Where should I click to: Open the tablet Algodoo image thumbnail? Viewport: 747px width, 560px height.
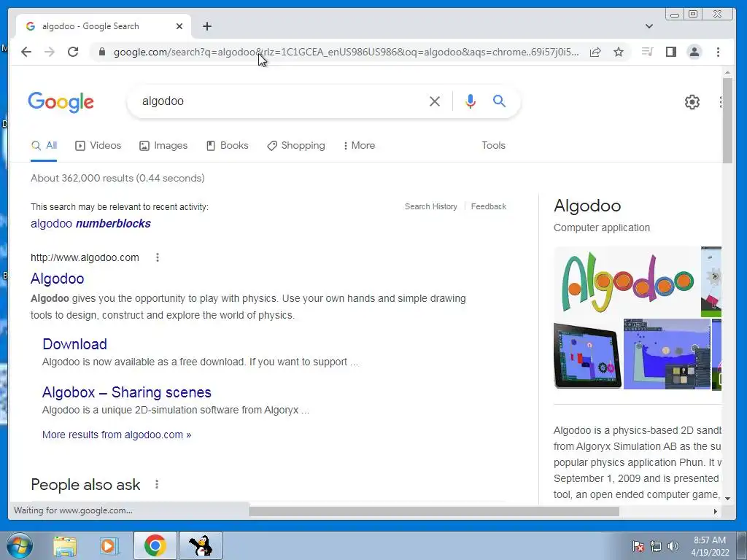click(587, 354)
